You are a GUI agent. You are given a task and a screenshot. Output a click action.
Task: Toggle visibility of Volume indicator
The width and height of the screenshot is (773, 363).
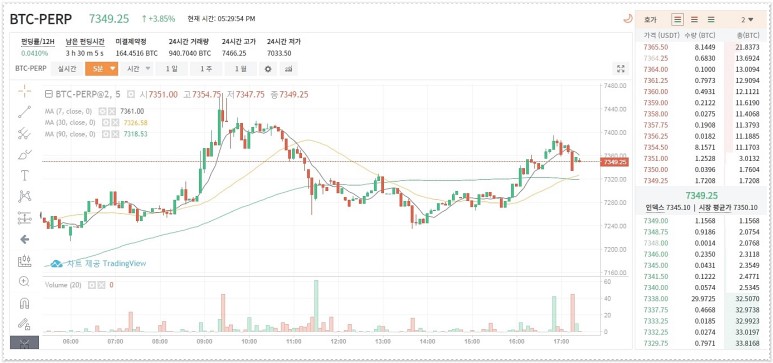point(92,285)
